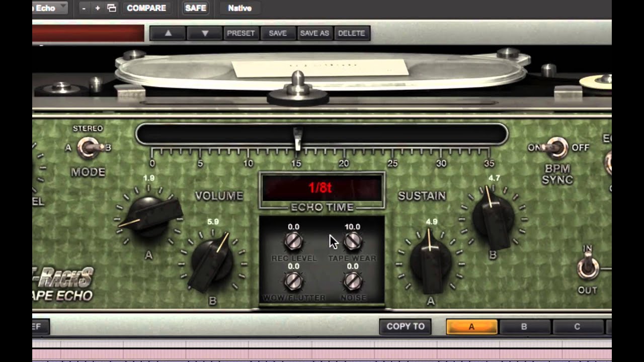The height and width of the screenshot is (362, 644).
Task: Click the copy settings icon before COMPARE
Action: 112,8
